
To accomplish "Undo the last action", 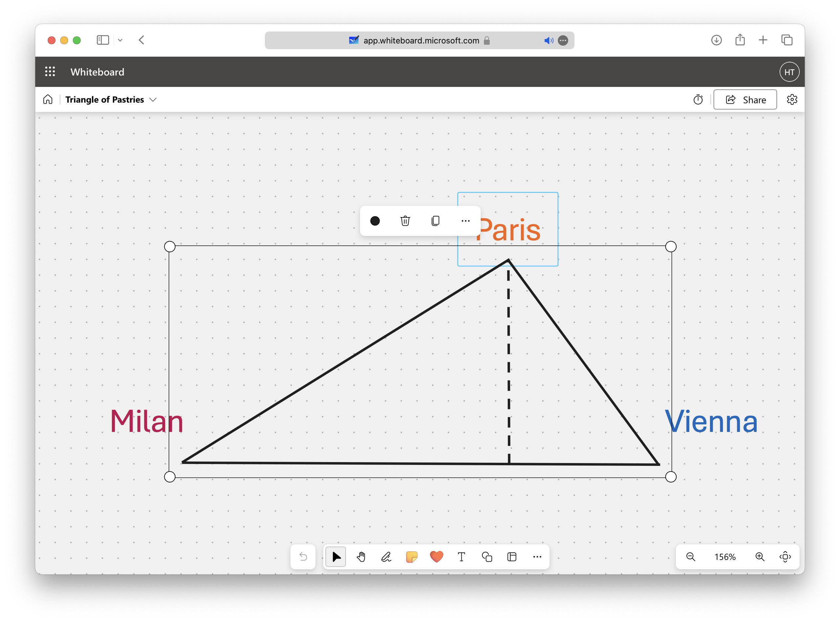I will point(303,557).
